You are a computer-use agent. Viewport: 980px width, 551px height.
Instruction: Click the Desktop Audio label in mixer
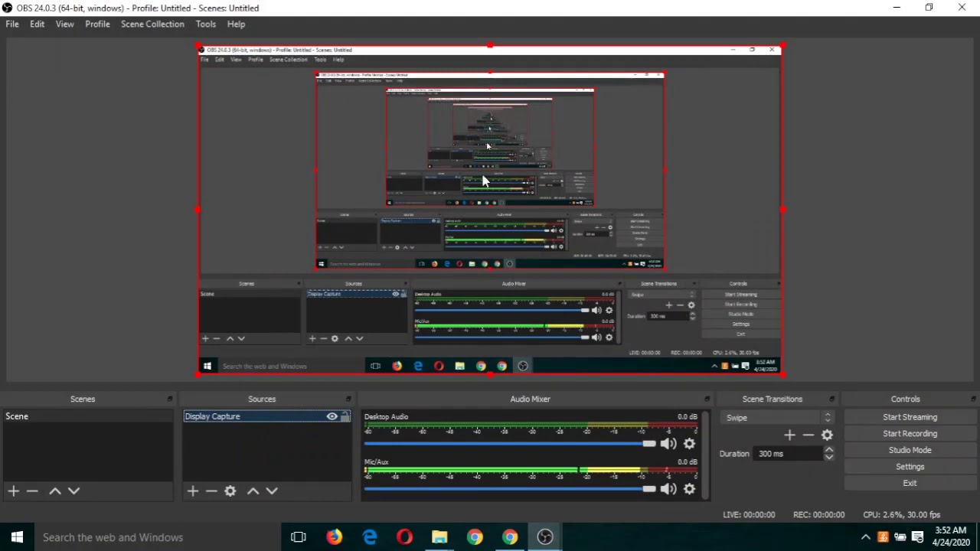pyautogui.click(x=386, y=417)
